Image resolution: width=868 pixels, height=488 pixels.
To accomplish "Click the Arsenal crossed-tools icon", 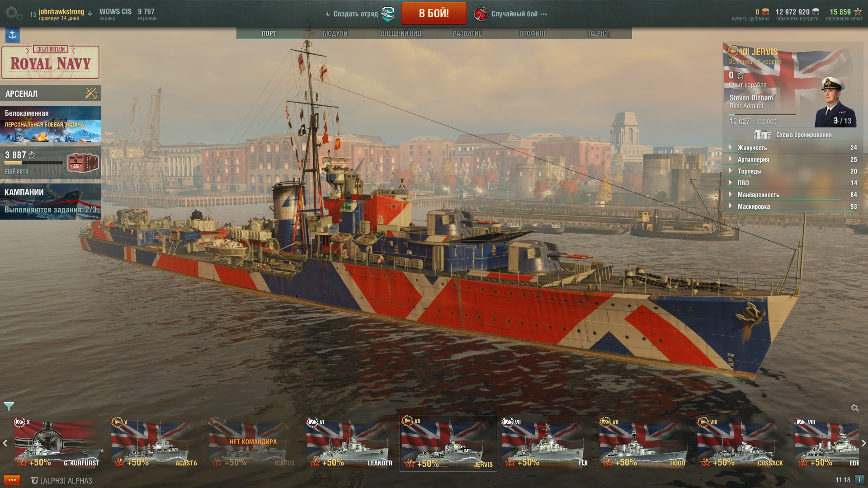I will tap(91, 94).
